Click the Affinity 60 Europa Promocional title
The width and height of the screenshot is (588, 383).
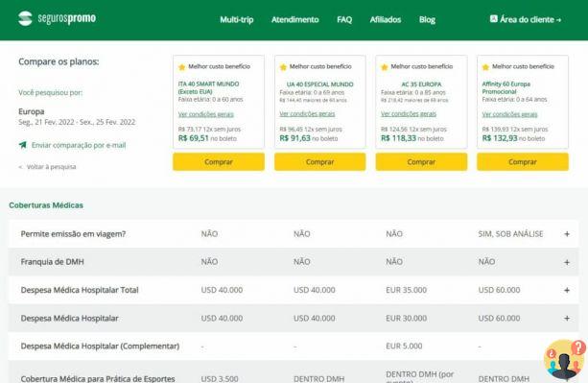pyautogui.click(x=506, y=87)
